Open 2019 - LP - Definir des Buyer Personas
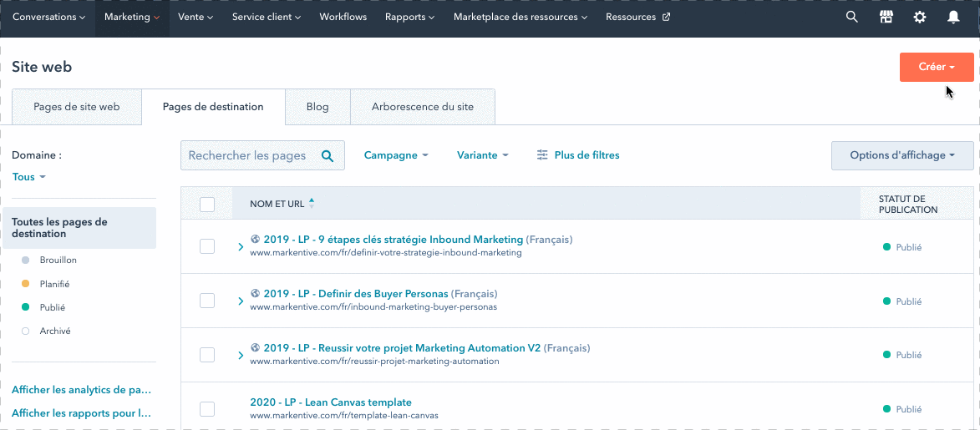The image size is (980, 430). (x=356, y=293)
